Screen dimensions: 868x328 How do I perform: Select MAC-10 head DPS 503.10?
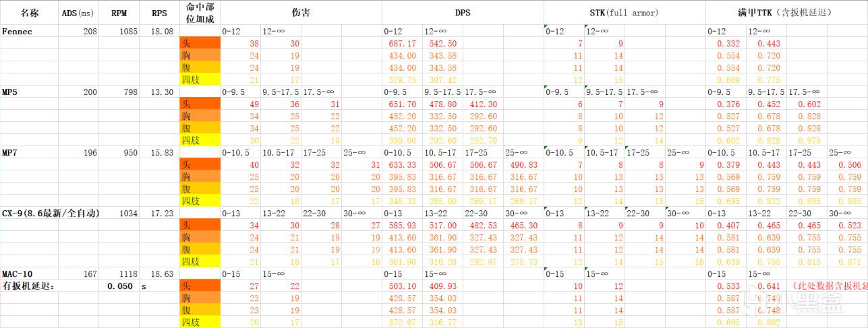click(x=403, y=286)
